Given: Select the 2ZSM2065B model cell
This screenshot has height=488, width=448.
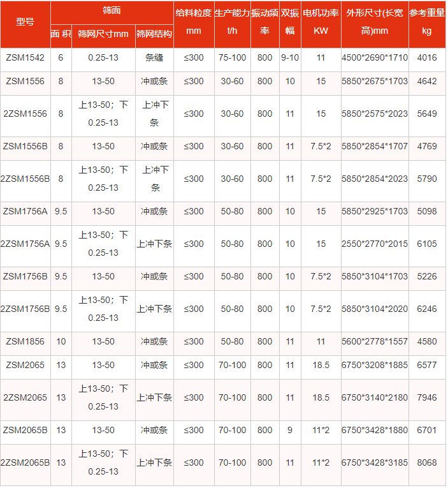Looking at the screenshot, I should [x=25, y=462].
